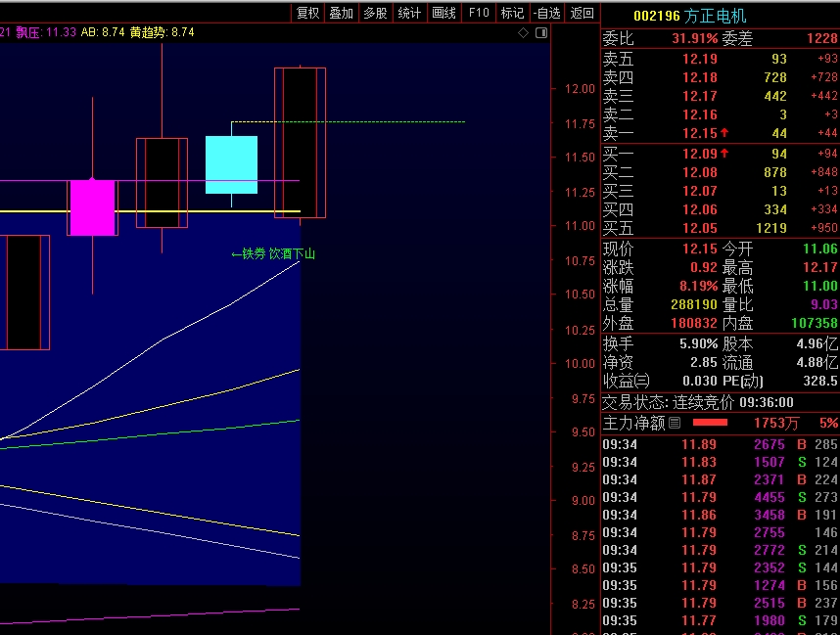The image size is (840, 635).
Task: Select the 买四 12.06 order row
Action: coord(721,209)
